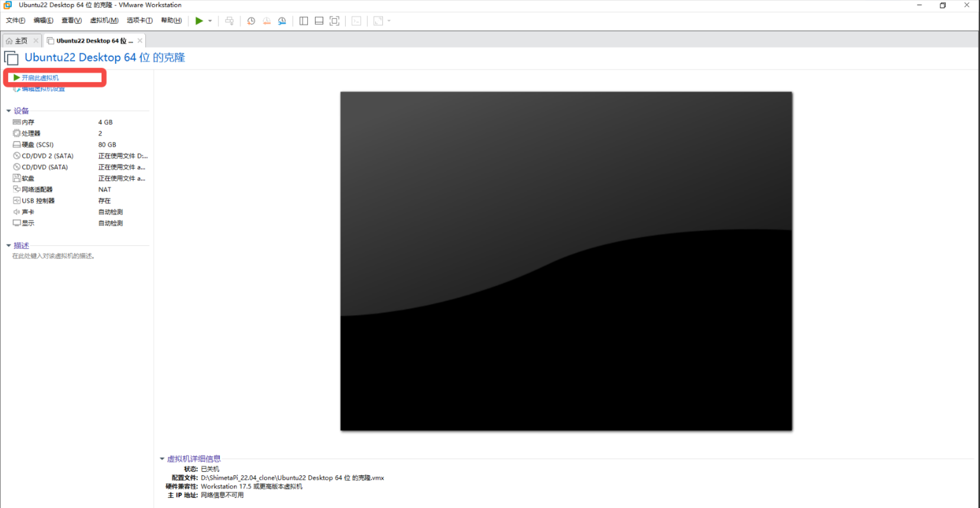This screenshot has height=508, width=980.
Task: Collapse the 虚拟机详细信息 section
Action: click(x=162, y=459)
